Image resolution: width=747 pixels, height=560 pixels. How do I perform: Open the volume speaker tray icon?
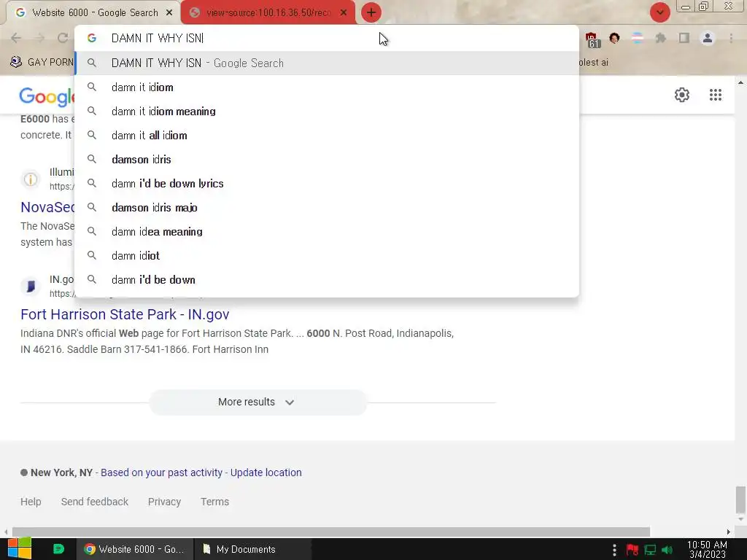click(x=667, y=550)
